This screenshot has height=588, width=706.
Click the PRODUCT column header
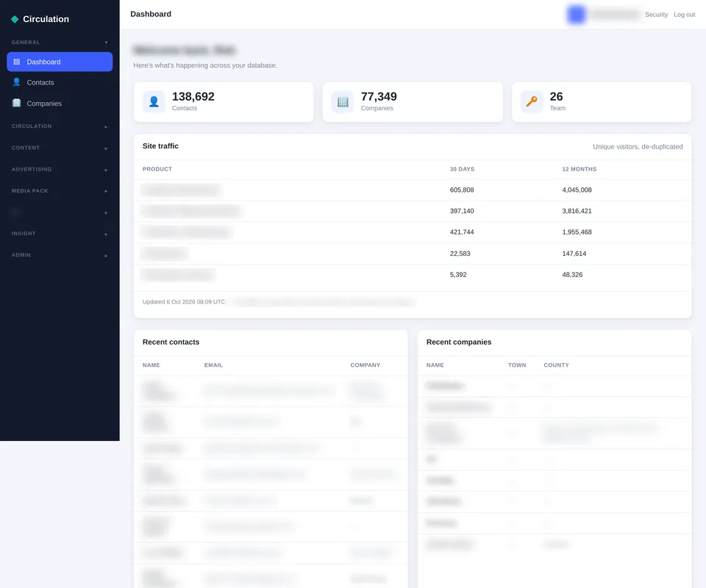click(157, 169)
